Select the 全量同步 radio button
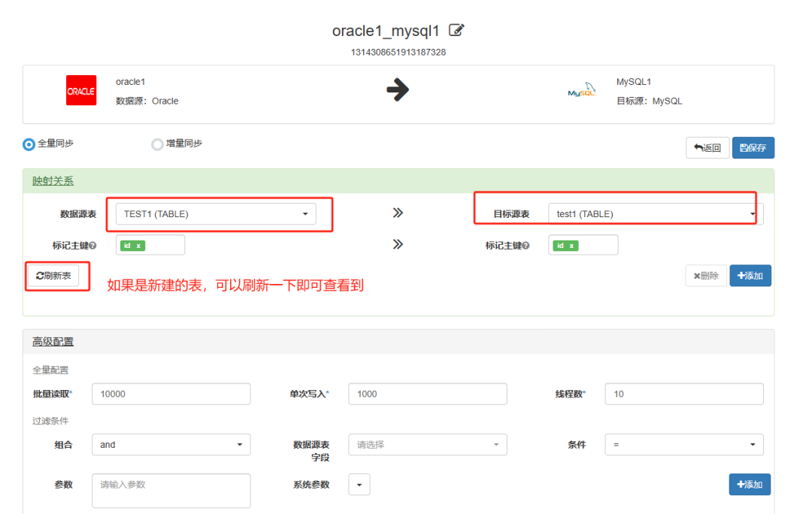The width and height of the screenshot is (812, 514). [x=29, y=144]
